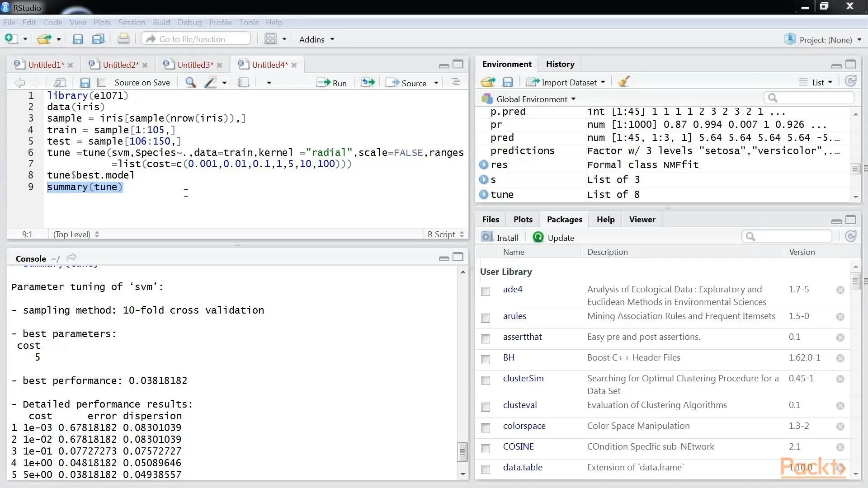
Task: Open the colorspace package link
Action: (524, 426)
